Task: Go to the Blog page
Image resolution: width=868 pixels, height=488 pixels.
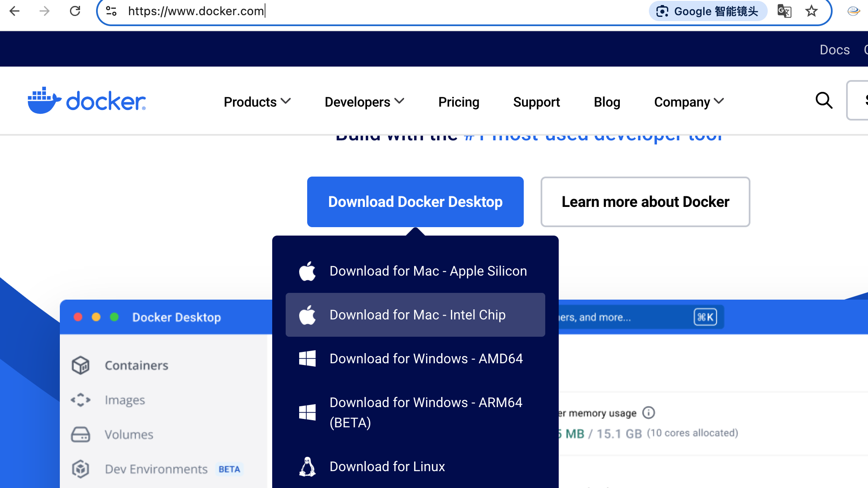Action: 607,102
